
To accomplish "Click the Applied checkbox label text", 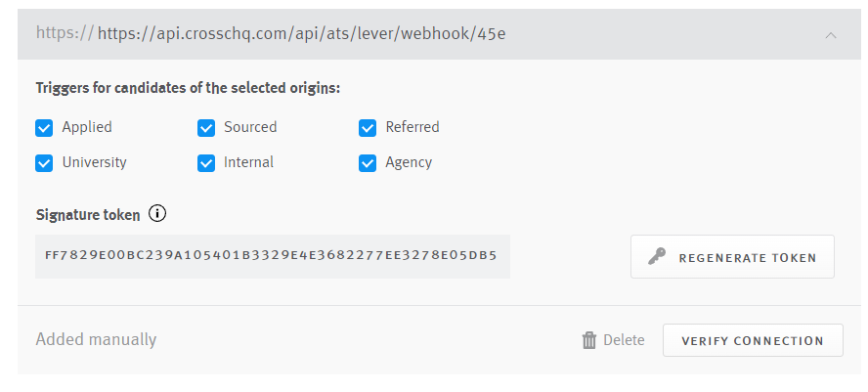I will pos(87,127).
